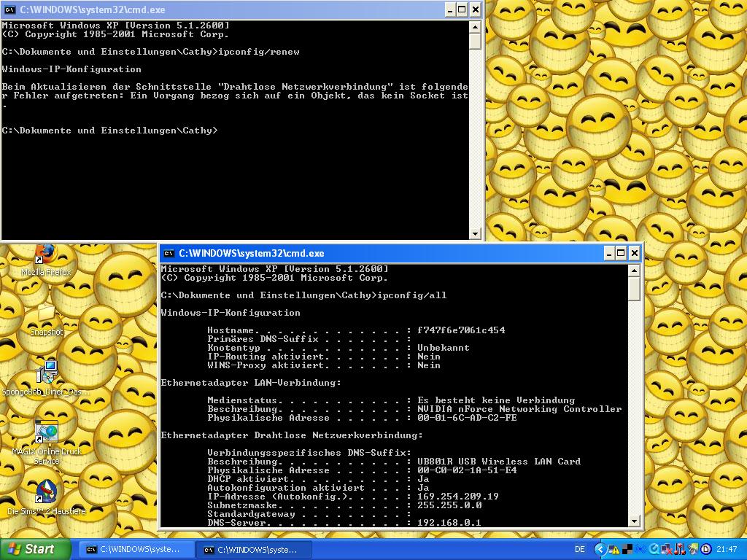Minimize the ipconfig/renew cmd window
747x560 pixels.
pos(450,9)
